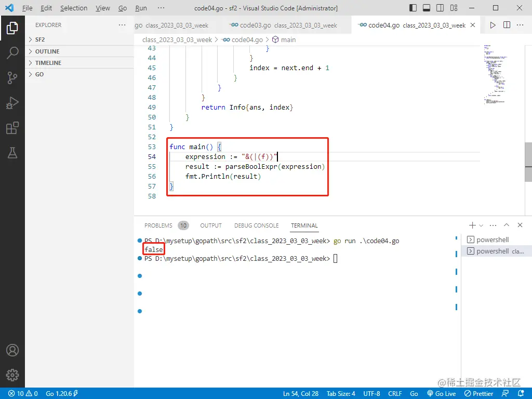
Task: Open the Run and Debug view icon
Action: [12, 103]
